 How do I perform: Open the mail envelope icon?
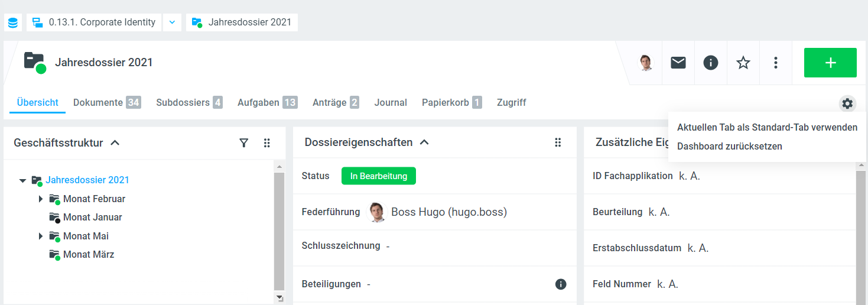point(678,63)
